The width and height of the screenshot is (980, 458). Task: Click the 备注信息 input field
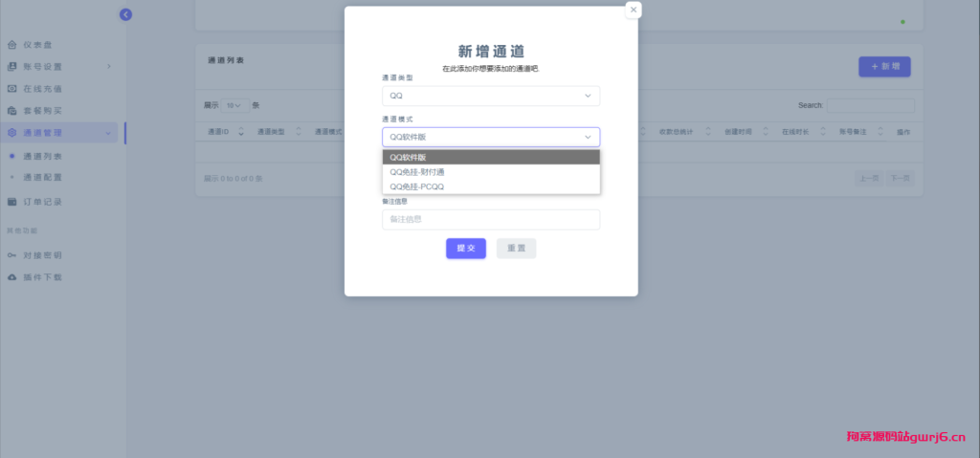coord(491,219)
